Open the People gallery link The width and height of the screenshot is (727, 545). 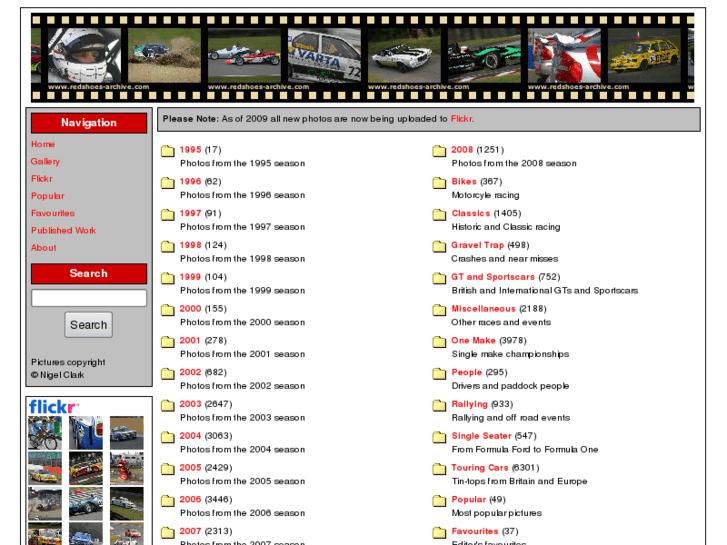467,372
